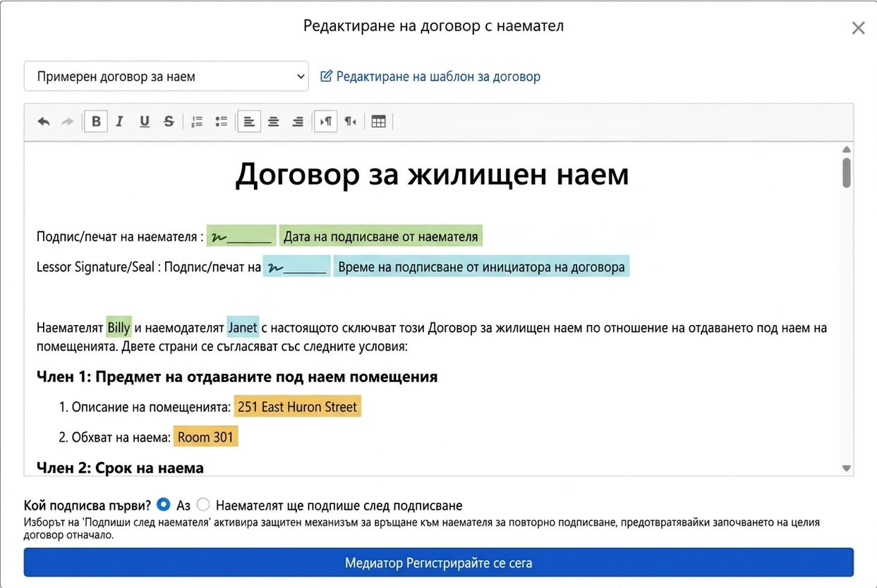This screenshot has height=588, width=877.
Task: Click the Janet lessor name tag
Action: pyautogui.click(x=243, y=328)
